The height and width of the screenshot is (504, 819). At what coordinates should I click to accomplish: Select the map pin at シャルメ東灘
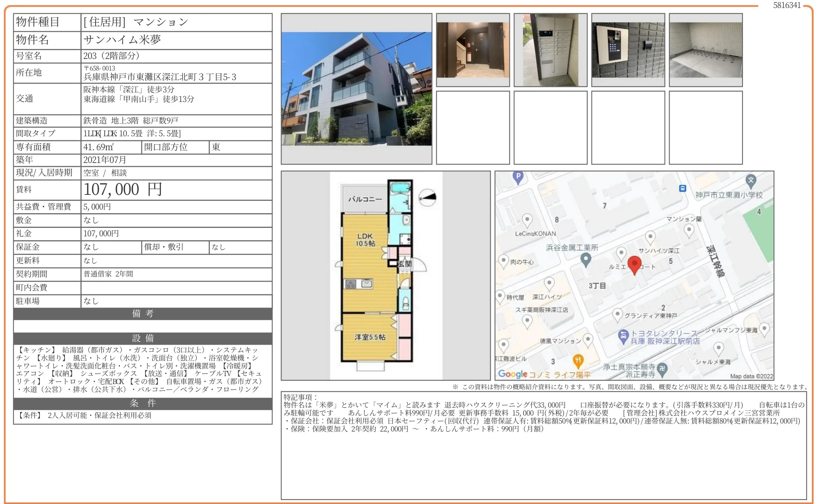(718, 348)
